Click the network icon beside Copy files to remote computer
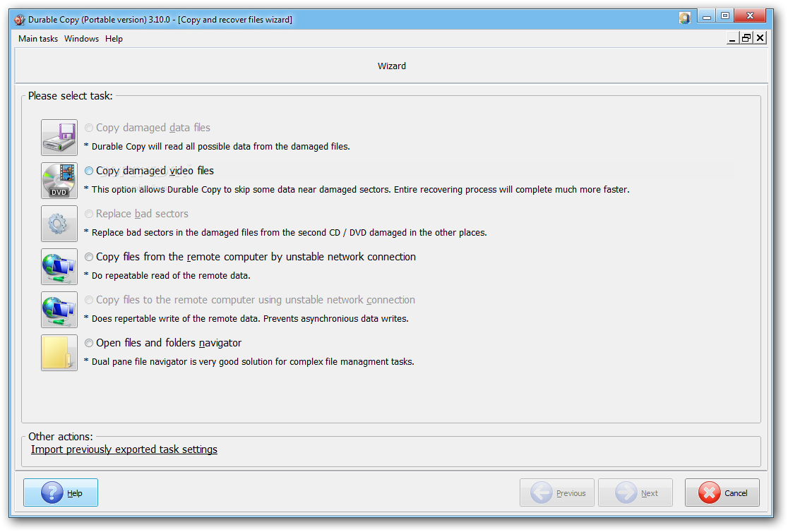788x532 pixels. pyautogui.click(x=59, y=310)
